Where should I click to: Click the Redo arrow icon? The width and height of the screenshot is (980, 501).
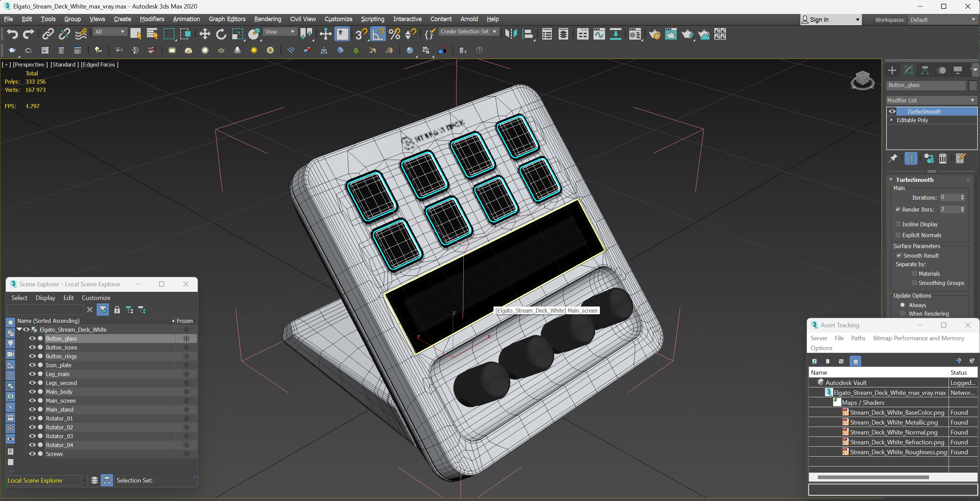click(29, 34)
